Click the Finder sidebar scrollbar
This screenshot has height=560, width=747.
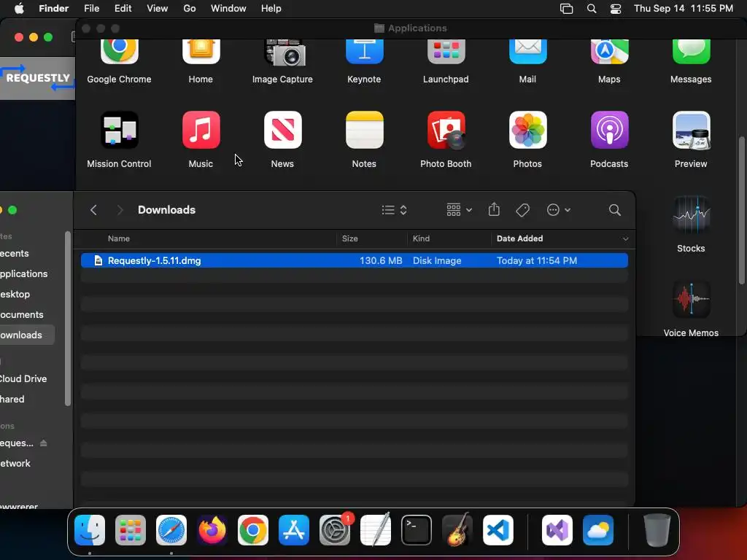(68, 319)
